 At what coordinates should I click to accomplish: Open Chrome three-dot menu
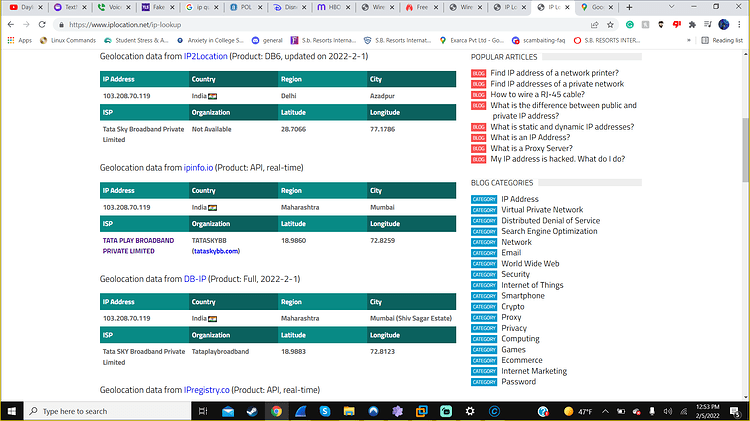click(x=739, y=24)
